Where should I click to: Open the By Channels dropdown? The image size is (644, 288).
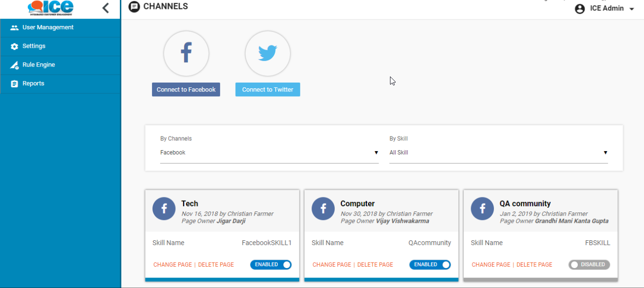pyautogui.click(x=269, y=152)
